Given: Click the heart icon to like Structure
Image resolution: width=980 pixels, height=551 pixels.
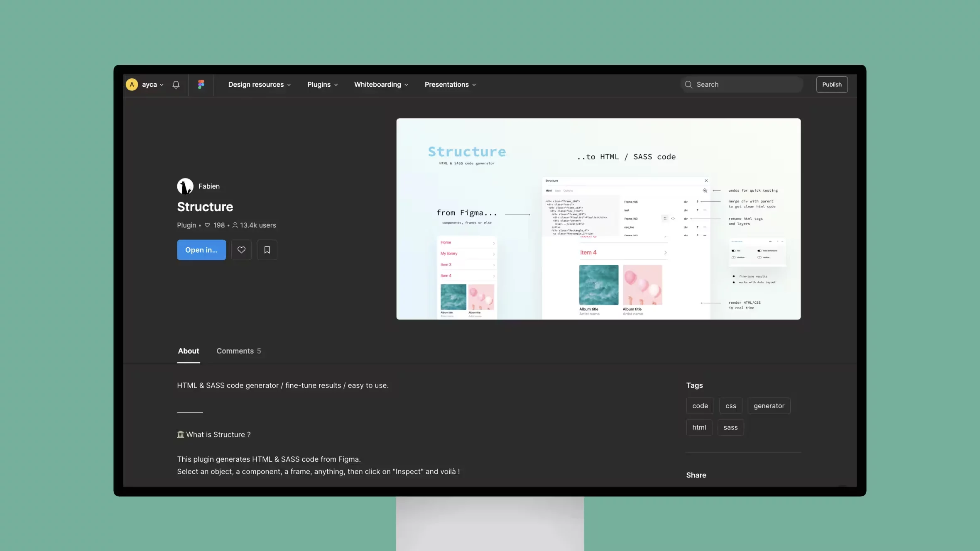Looking at the screenshot, I should (x=242, y=250).
